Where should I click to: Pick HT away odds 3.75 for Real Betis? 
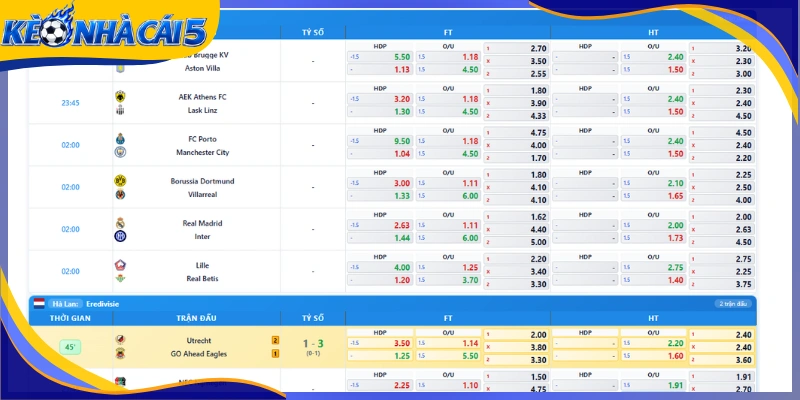point(722,284)
